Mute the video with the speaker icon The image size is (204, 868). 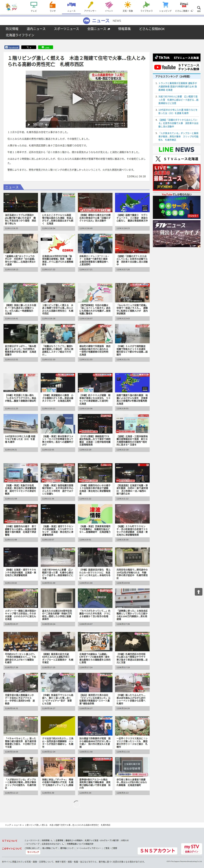[x=47, y=125]
